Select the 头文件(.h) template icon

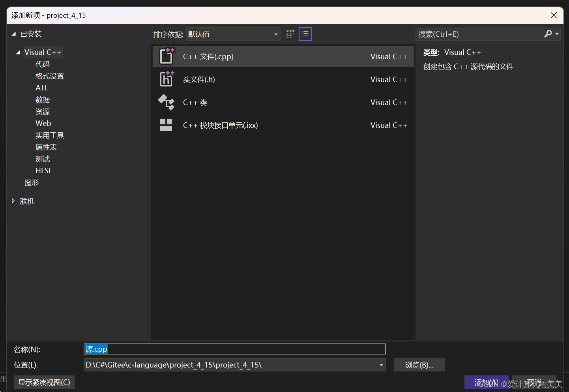point(167,79)
